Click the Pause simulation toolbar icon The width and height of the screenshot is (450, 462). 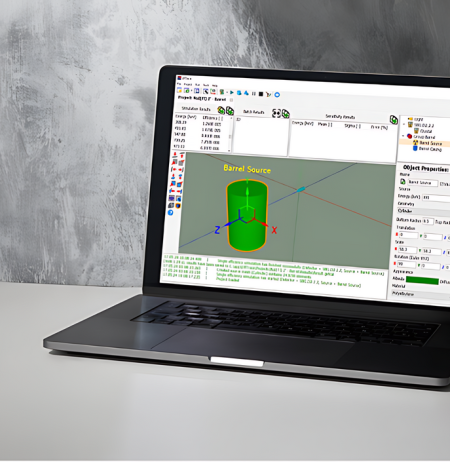(254, 93)
